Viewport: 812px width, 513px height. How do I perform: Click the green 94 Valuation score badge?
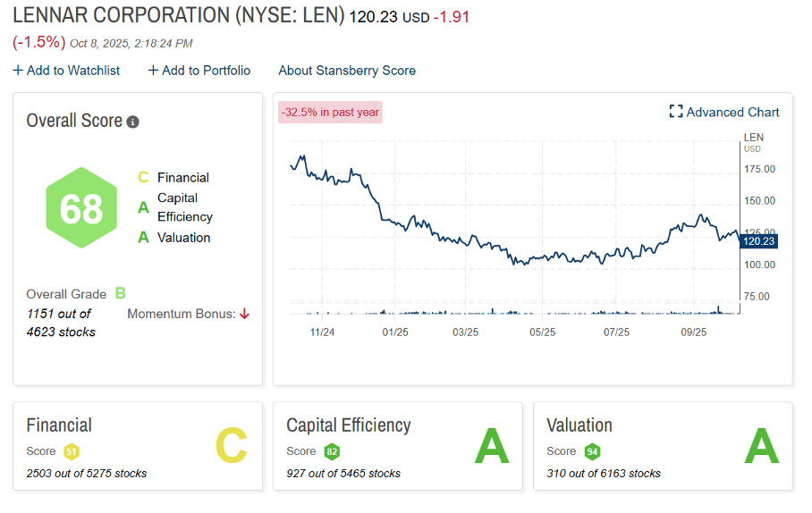592,451
